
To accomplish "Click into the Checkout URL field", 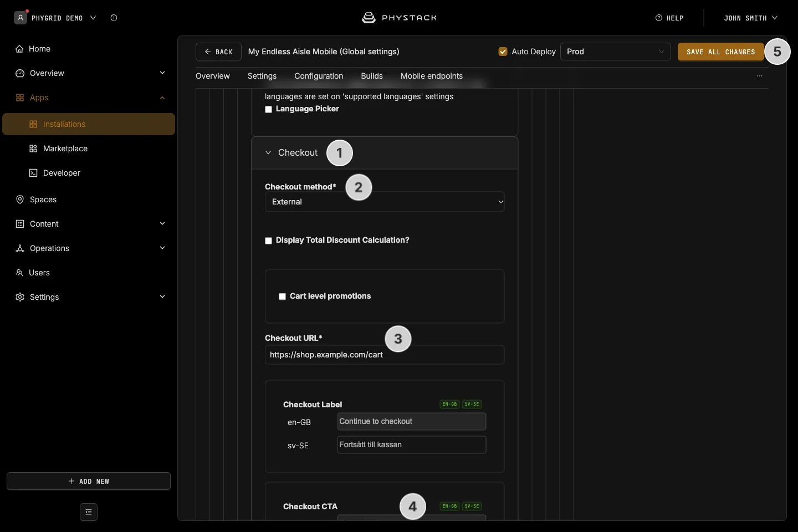I will [x=385, y=355].
